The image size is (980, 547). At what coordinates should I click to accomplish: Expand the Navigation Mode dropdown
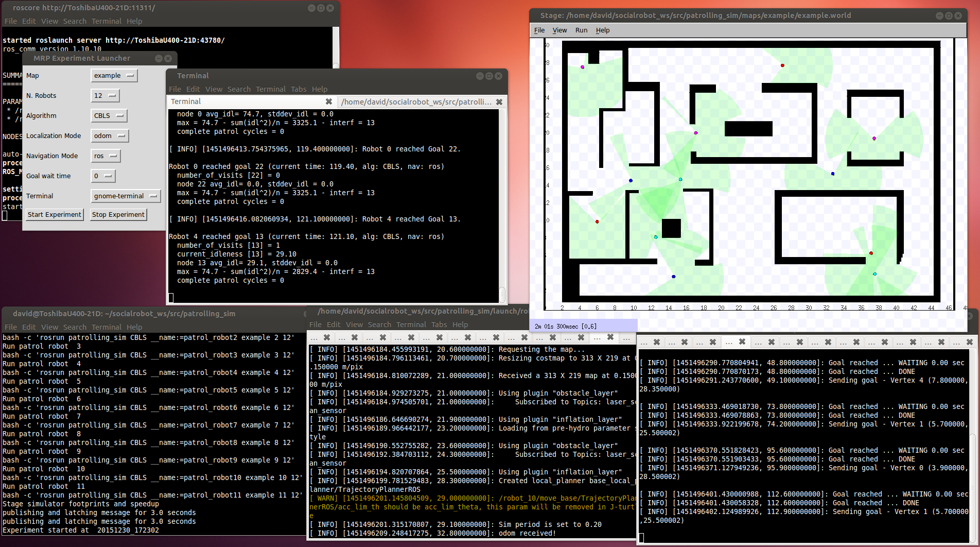(x=106, y=156)
